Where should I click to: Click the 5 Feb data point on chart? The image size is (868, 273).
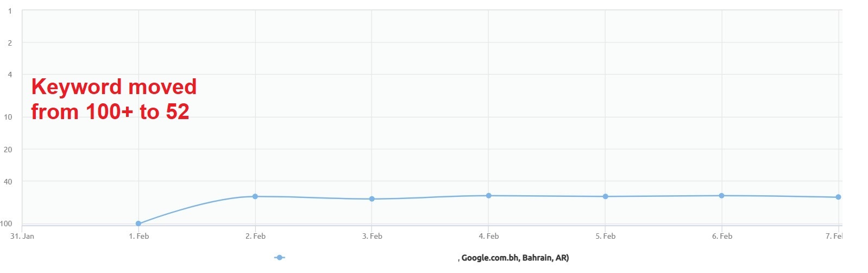point(606,196)
